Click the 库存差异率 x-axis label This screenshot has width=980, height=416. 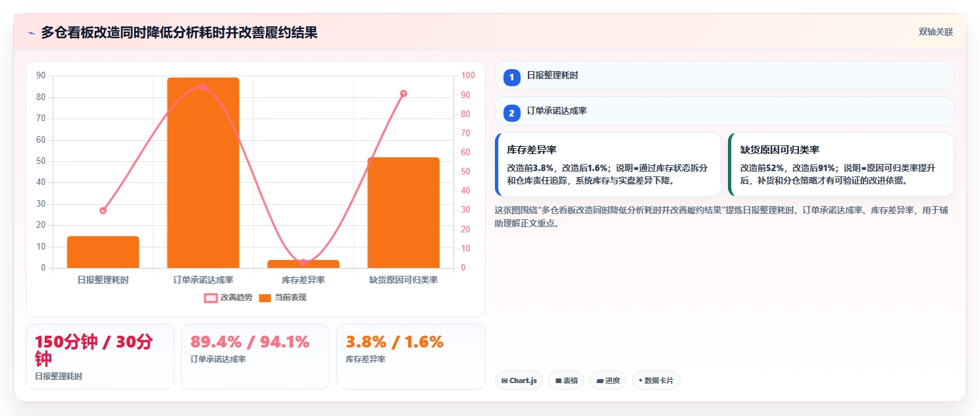tap(303, 280)
